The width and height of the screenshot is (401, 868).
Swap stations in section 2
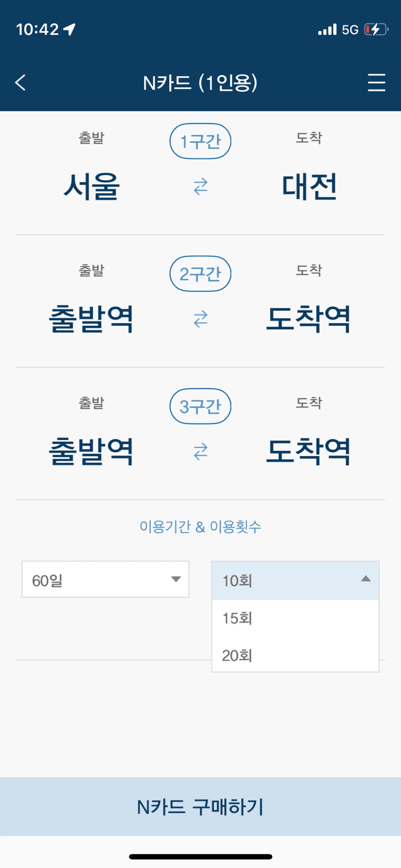(200, 319)
